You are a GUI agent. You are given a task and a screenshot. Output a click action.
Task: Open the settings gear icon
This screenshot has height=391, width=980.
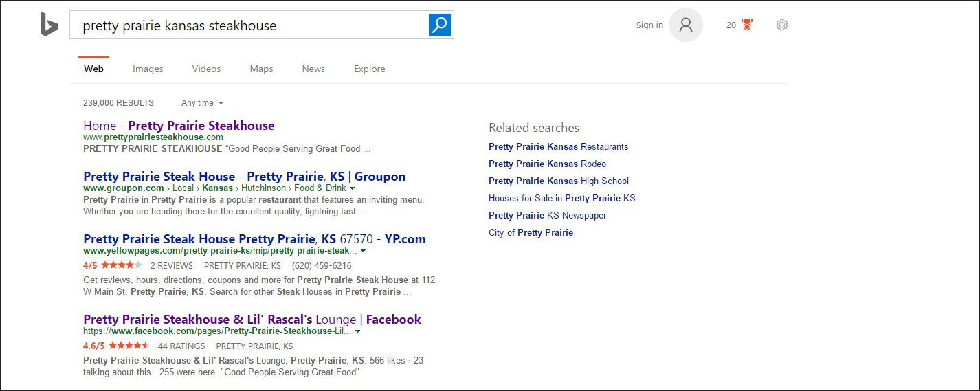781,25
